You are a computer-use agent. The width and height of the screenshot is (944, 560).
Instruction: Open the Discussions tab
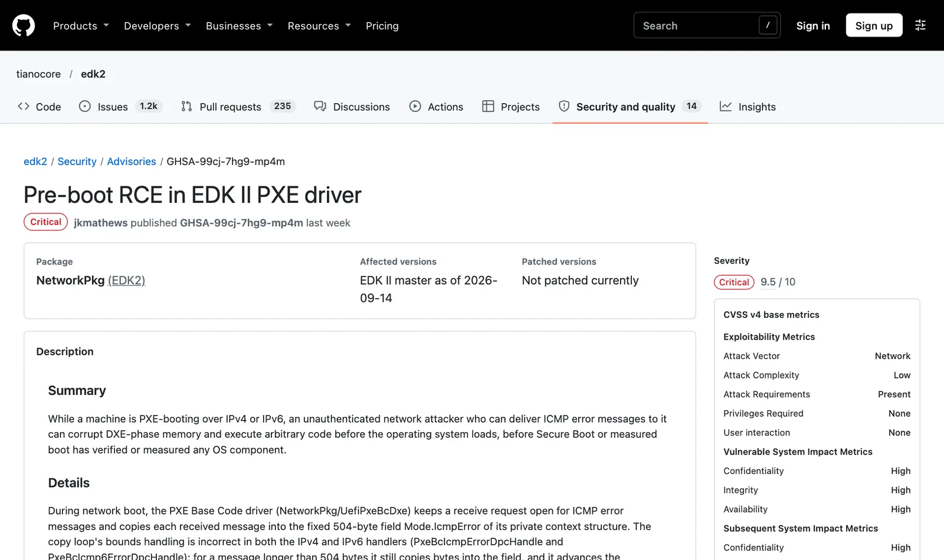pos(352,107)
